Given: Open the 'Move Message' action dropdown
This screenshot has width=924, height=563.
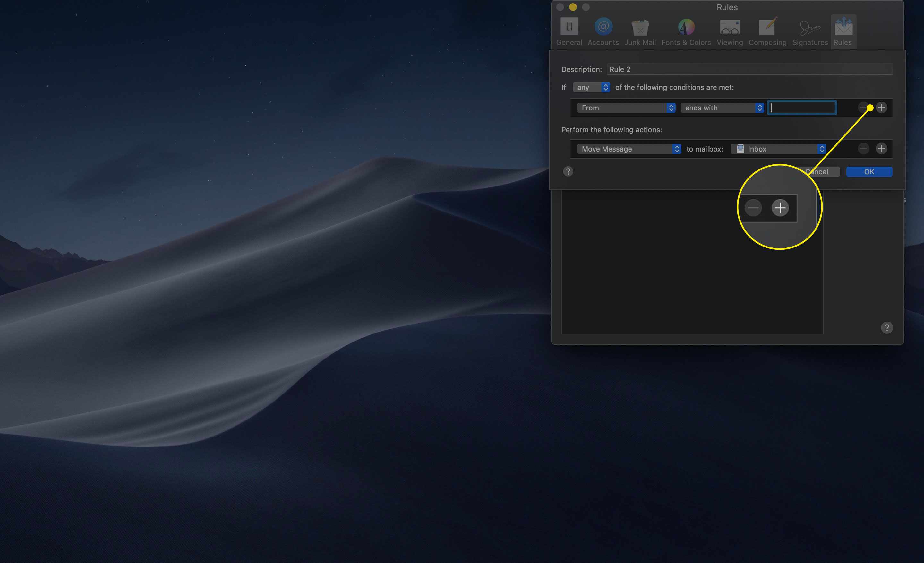Looking at the screenshot, I should 629,149.
